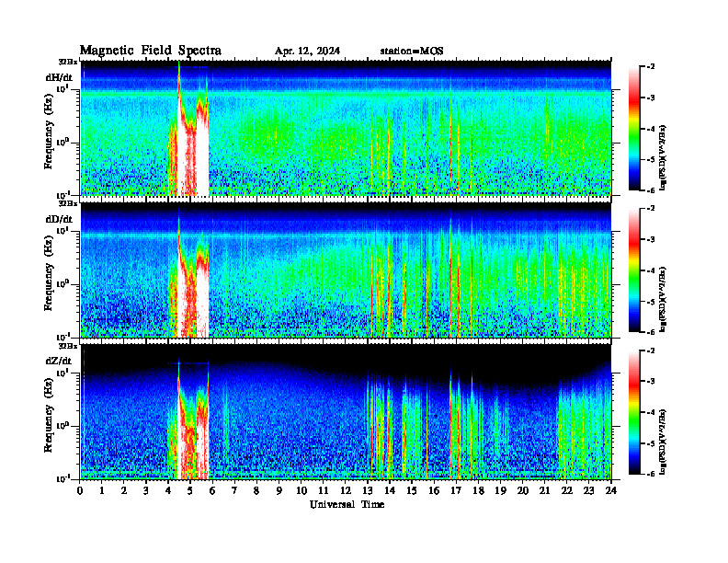Click the "Magnetic Field Spectra" title
Screen dimensions: 728x563
coord(151,51)
